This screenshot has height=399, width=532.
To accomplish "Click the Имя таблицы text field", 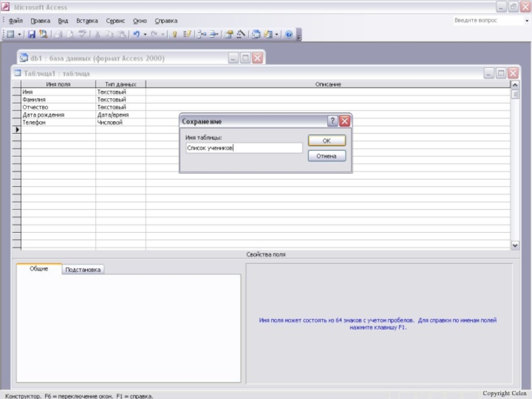I will click(x=244, y=148).
